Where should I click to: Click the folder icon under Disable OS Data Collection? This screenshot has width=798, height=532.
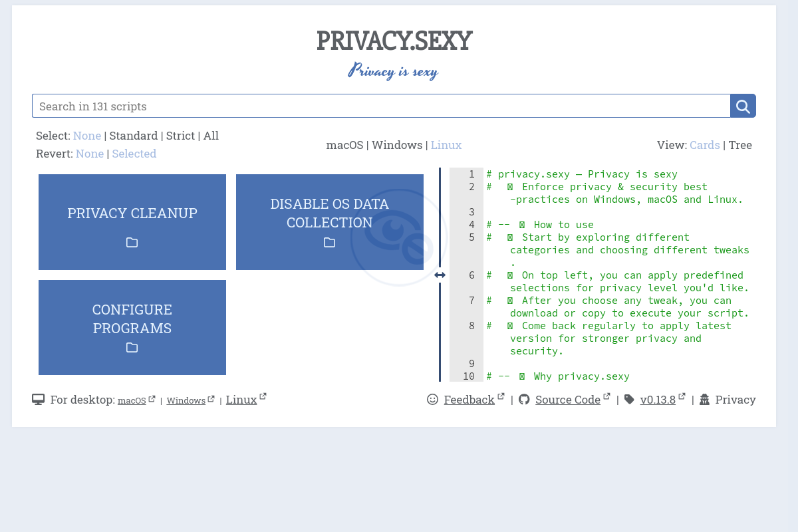click(329, 243)
